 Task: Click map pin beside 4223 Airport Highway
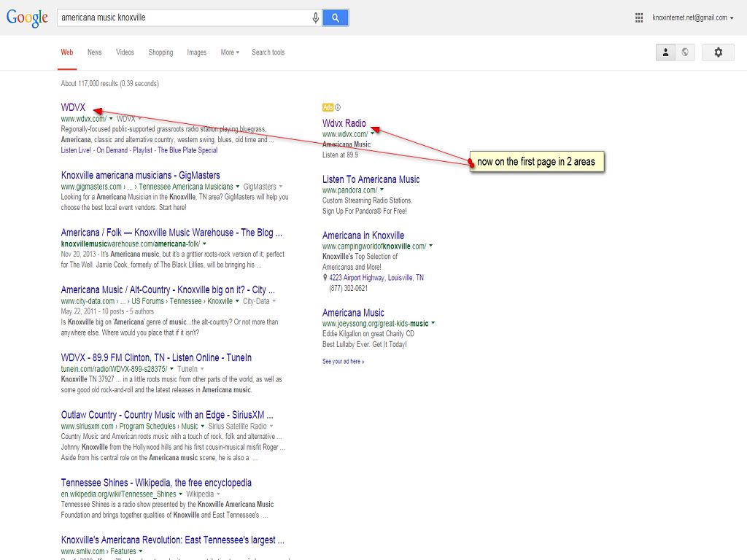325,278
